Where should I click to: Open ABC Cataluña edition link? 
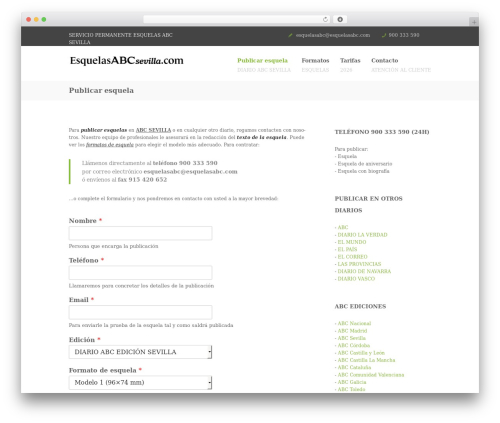pos(354,367)
